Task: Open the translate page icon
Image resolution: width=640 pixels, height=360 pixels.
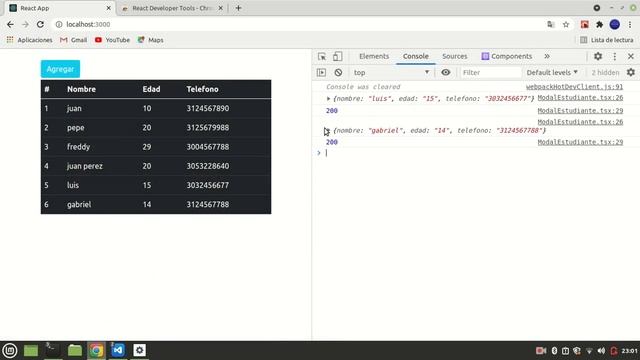Action: pos(551,24)
